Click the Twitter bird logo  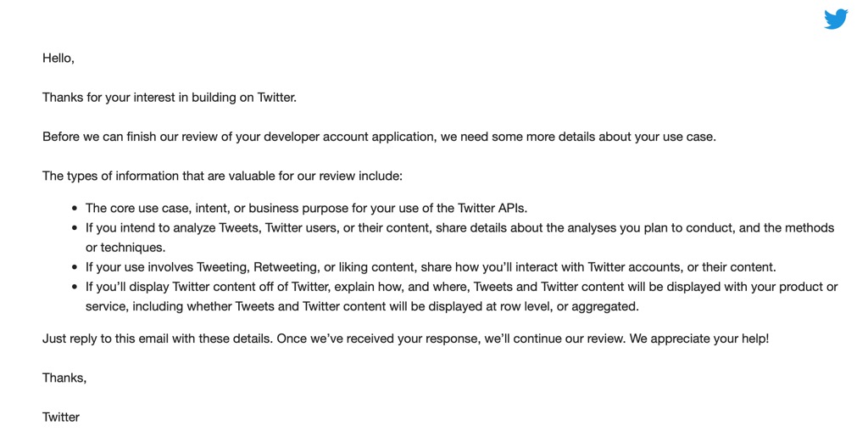tap(836, 20)
